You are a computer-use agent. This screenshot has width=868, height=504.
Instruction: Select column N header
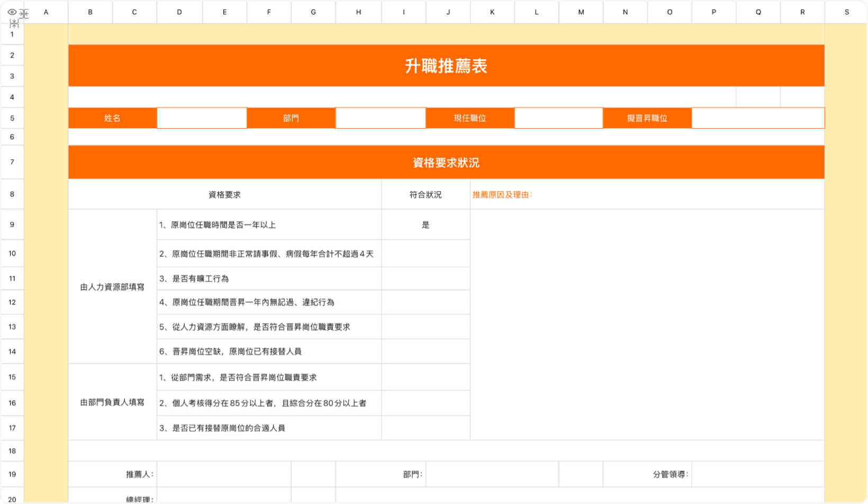point(625,12)
